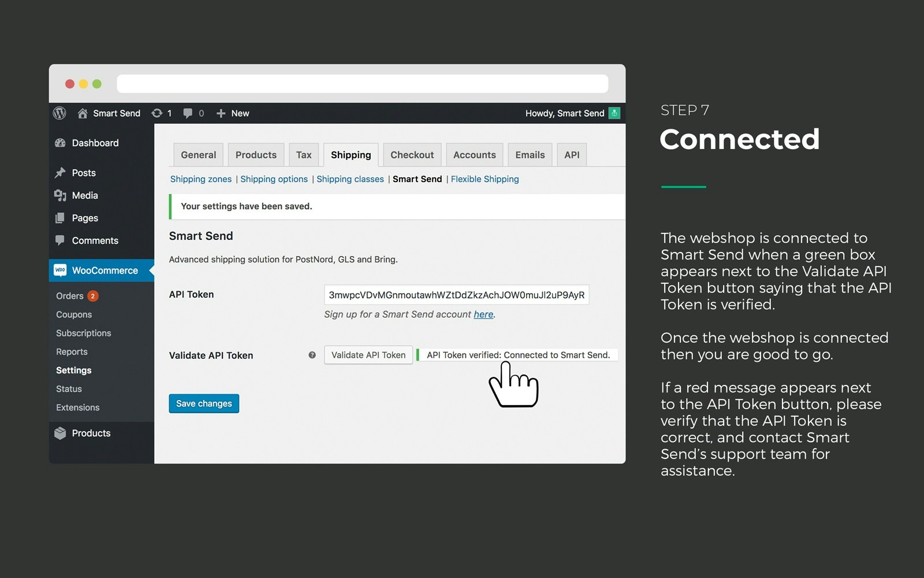Open Orders submenu item
Image resolution: width=924 pixels, height=578 pixels.
pyautogui.click(x=70, y=296)
